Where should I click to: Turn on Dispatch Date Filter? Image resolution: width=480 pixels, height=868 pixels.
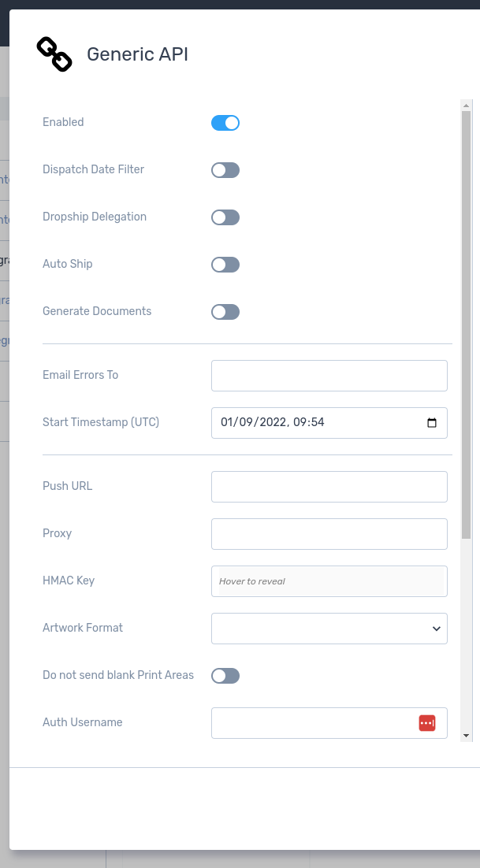tap(225, 170)
